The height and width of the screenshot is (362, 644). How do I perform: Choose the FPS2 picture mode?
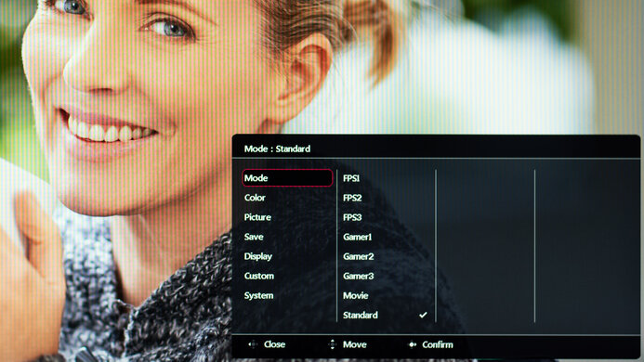point(352,198)
